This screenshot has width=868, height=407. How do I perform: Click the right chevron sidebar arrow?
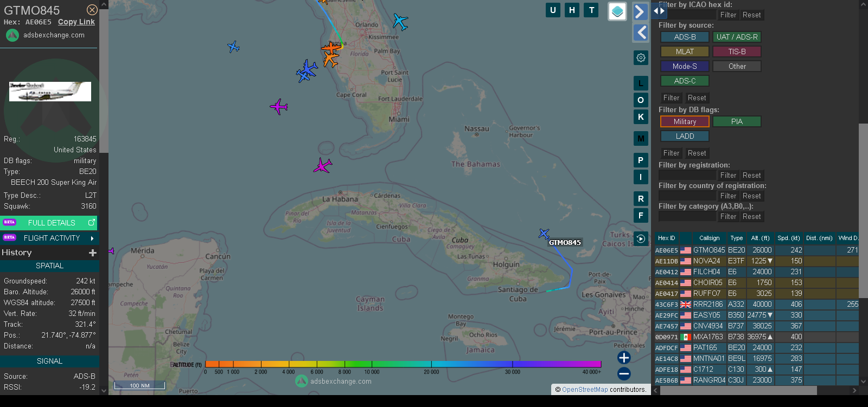tap(640, 11)
